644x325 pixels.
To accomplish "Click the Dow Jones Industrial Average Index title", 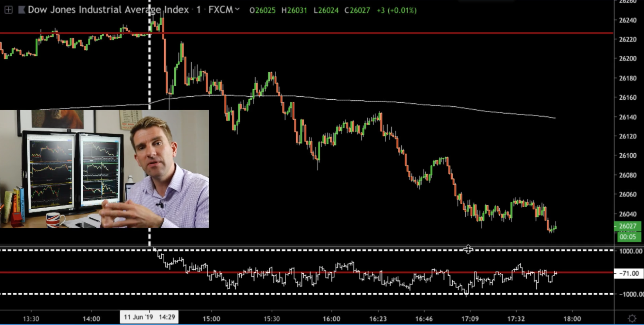I will click(108, 10).
